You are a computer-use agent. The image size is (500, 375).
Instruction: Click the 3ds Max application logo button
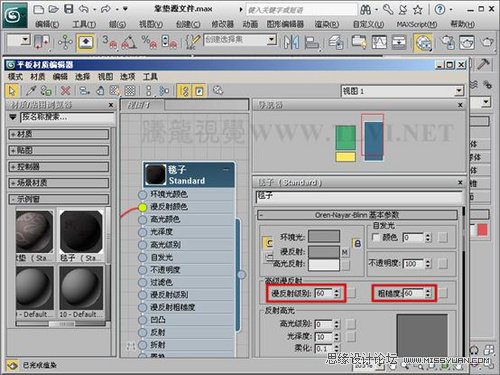15,15
